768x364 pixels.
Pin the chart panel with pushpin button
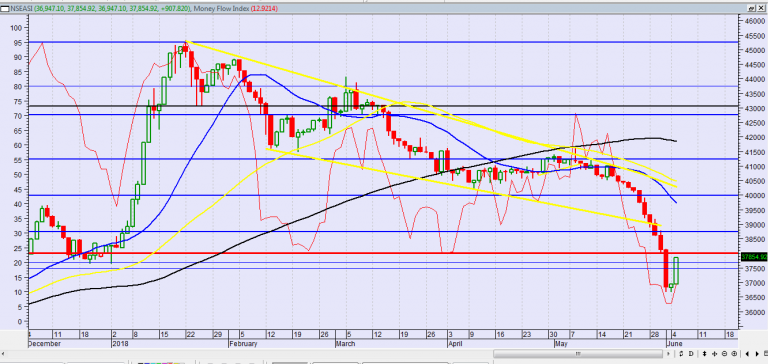click(751, 8)
